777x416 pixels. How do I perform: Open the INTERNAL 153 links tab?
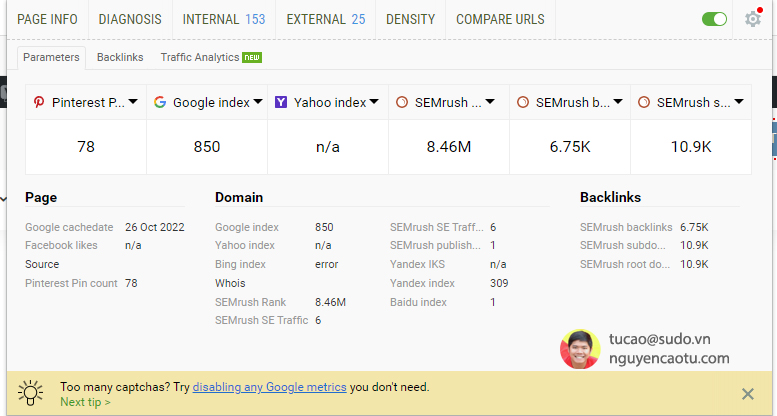point(224,19)
